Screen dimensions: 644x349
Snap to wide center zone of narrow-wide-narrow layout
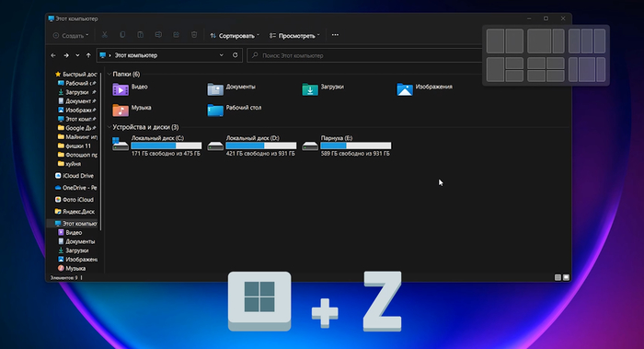pos(587,69)
